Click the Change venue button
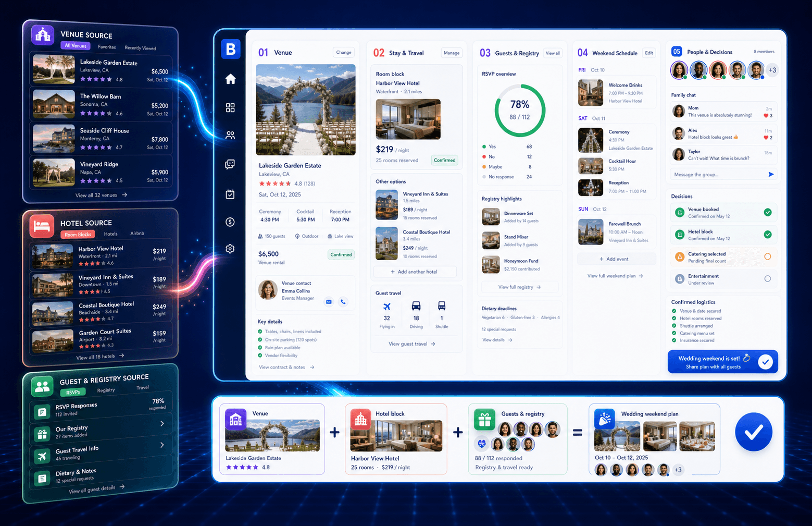This screenshot has height=526, width=812. click(x=344, y=52)
